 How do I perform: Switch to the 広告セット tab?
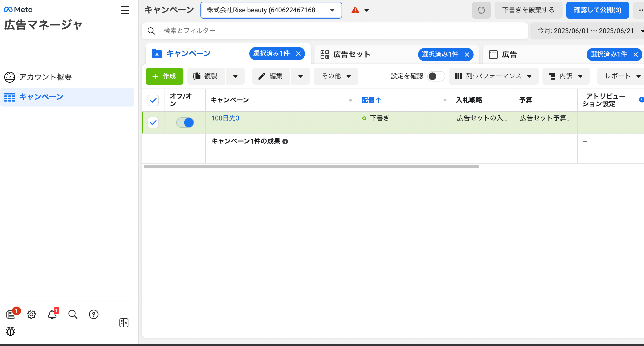(x=352, y=54)
